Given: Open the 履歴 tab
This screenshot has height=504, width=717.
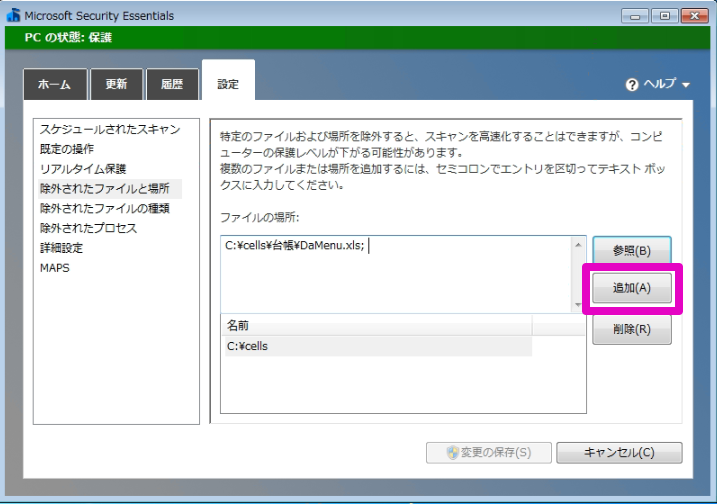Looking at the screenshot, I should [x=172, y=85].
